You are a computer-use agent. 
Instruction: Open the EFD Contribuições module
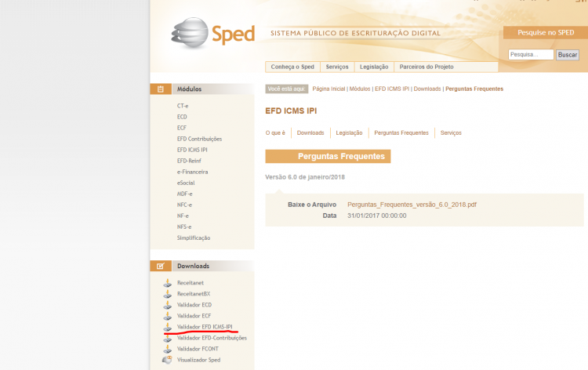click(x=199, y=139)
